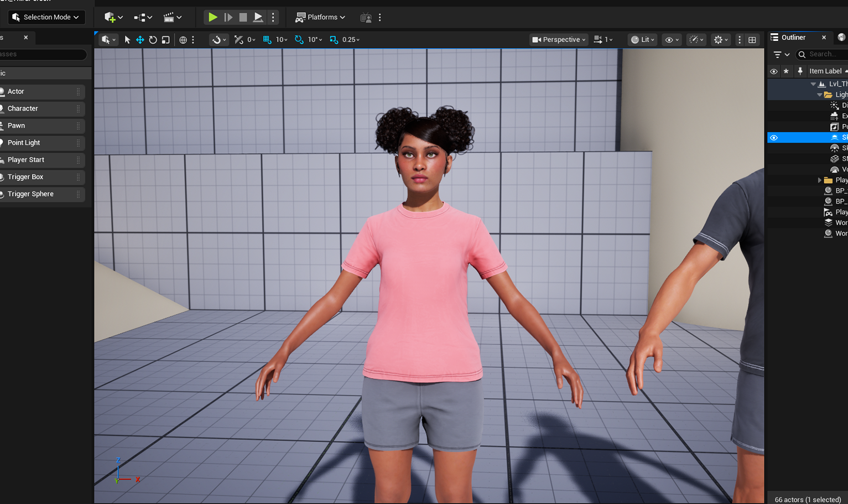Open the viewport settings gear menu

point(721,39)
